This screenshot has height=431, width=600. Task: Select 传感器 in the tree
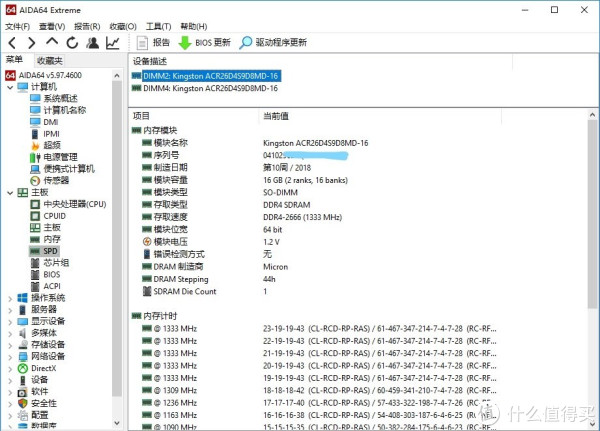[x=56, y=181]
